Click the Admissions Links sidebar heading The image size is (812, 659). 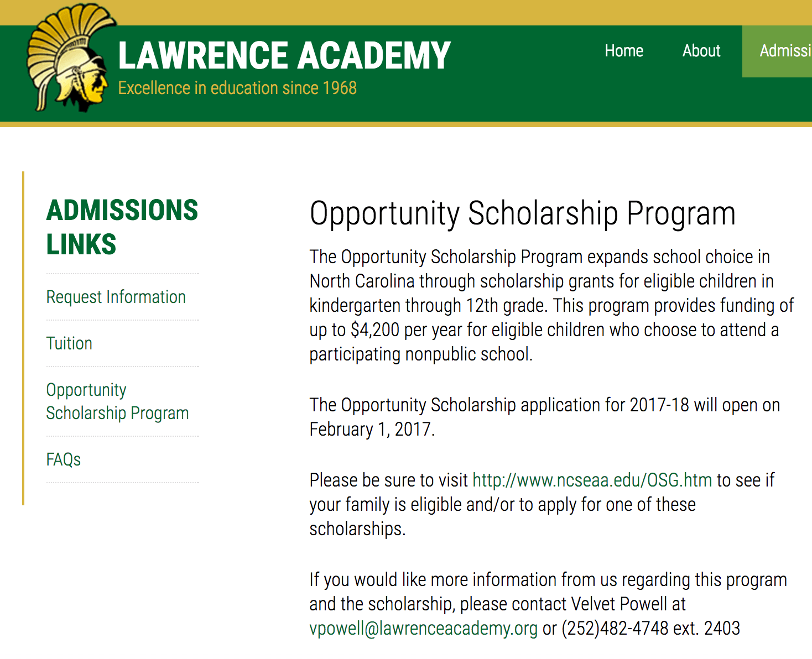[122, 227]
